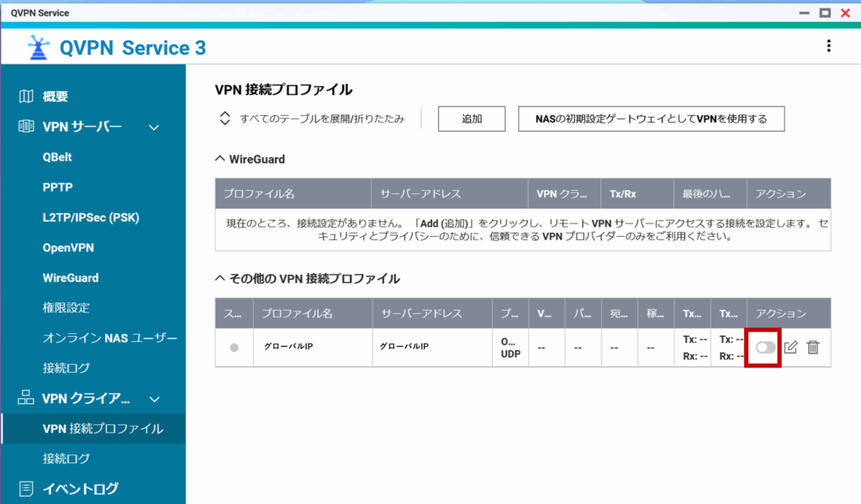Expand or collapse all tables toggle

(x=224, y=118)
